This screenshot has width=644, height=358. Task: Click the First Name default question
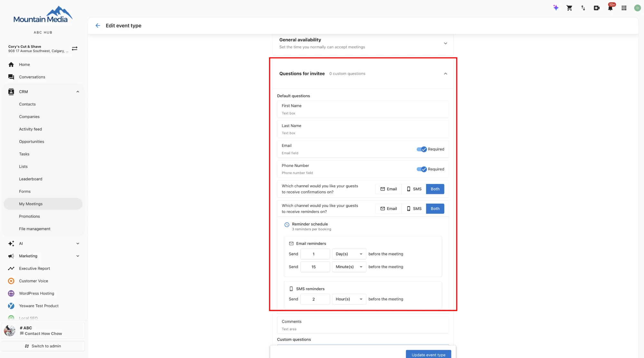click(x=363, y=109)
